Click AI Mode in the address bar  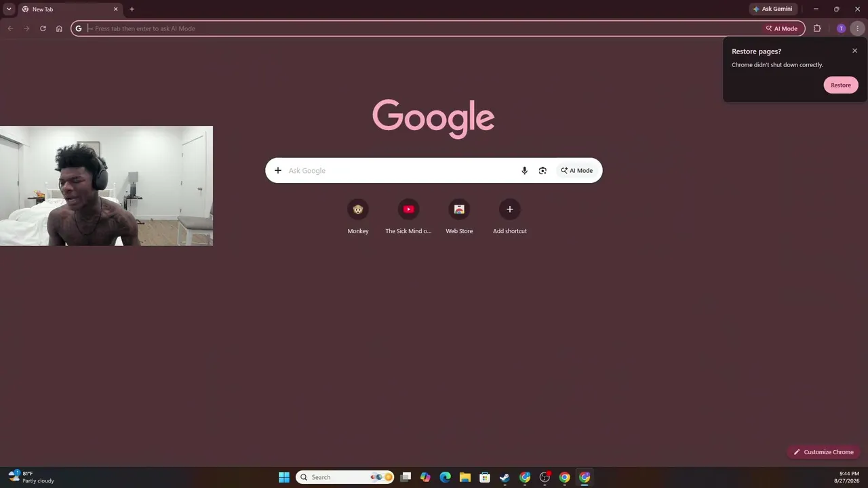coord(781,28)
